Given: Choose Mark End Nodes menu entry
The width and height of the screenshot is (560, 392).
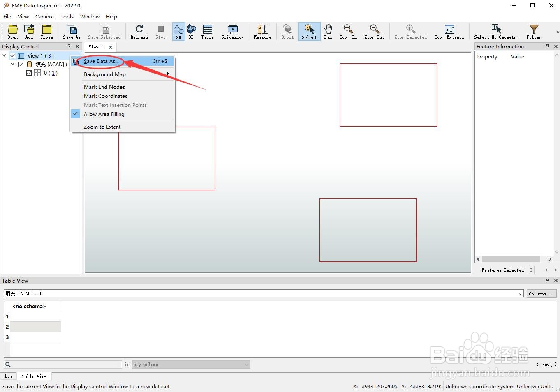Looking at the screenshot, I should pos(123,87).
